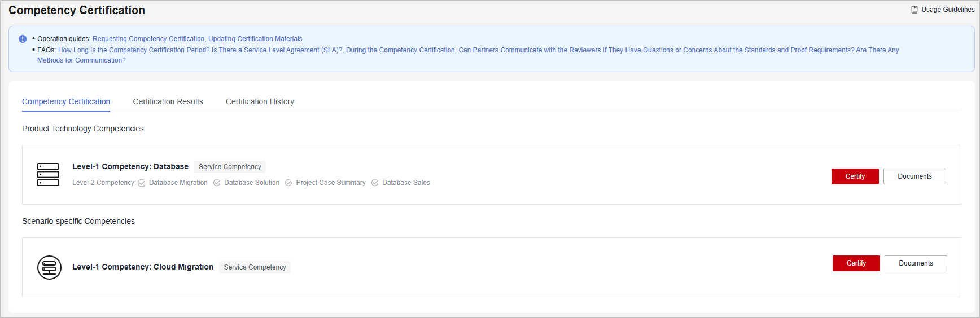Click the Service Competency tag next to Database

coord(230,167)
